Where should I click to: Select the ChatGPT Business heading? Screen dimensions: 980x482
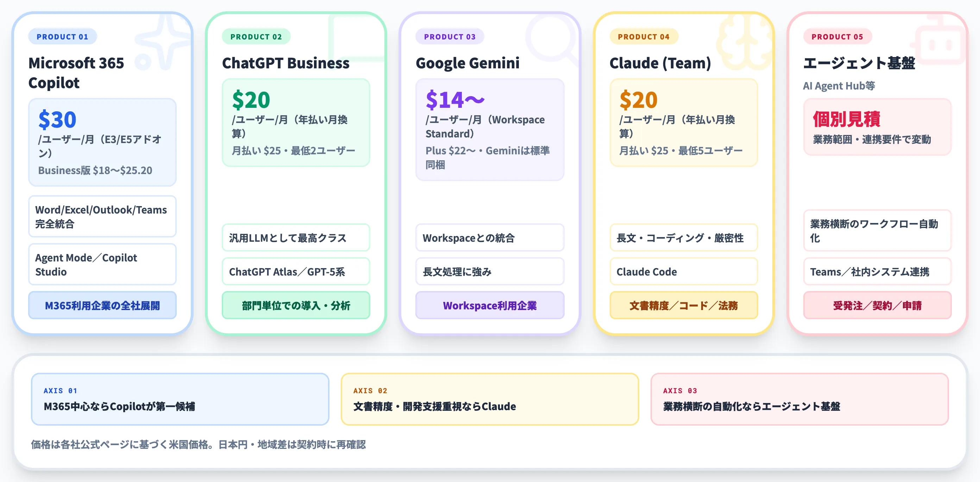point(286,63)
